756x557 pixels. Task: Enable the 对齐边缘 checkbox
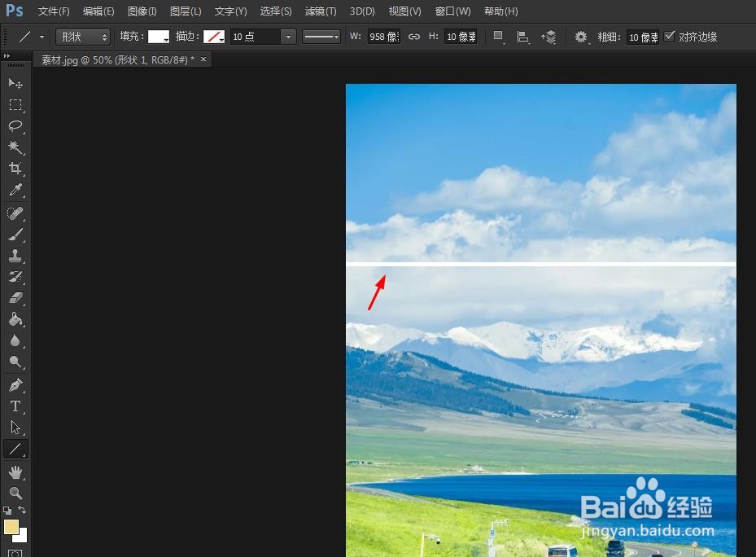669,36
